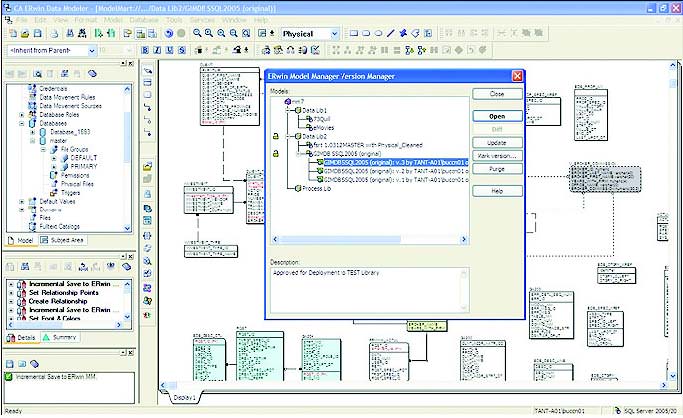683x418 pixels.
Task: Click the Help button in Version Manager
Action: point(497,191)
